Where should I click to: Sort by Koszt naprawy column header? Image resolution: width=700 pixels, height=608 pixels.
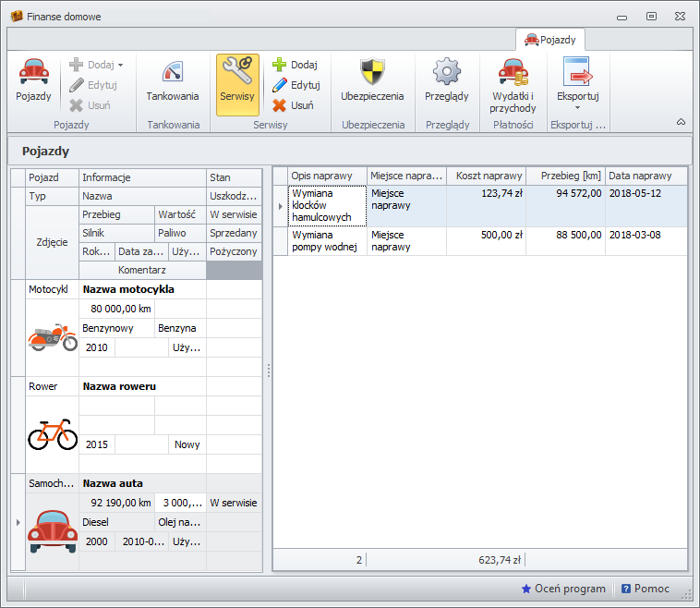tap(486, 176)
